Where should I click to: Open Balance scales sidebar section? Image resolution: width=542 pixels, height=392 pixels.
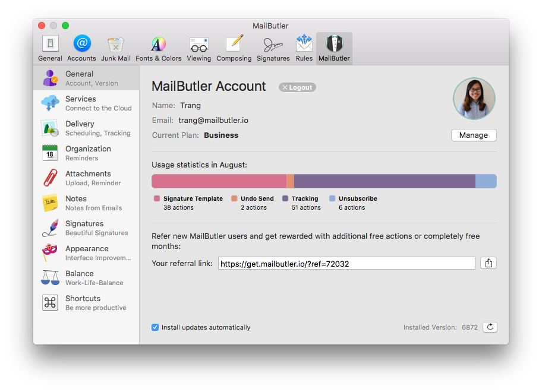(86, 278)
